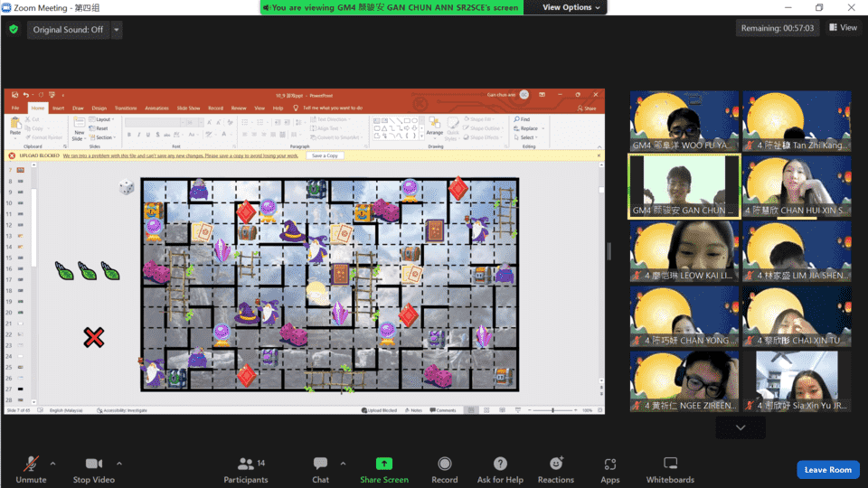Click the dice icon on the slide
Viewport: 868px width, 488px height.
pos(127,187)
